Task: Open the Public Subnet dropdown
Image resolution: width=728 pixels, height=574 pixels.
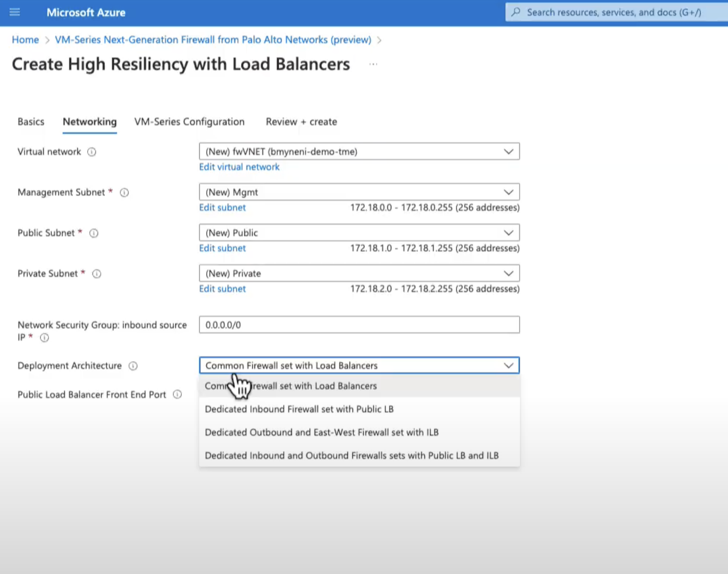Action: coord(359,233)
